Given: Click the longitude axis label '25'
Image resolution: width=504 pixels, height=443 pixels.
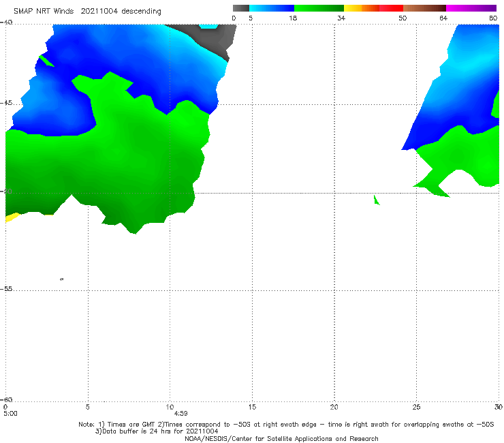Looking at the screenshot, I should (x=416, y=407).
